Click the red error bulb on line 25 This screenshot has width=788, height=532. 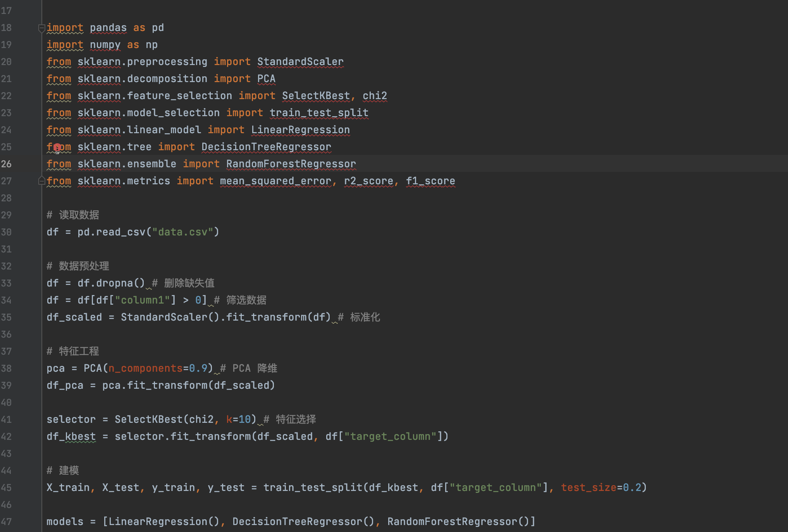[x=57, y=148]
